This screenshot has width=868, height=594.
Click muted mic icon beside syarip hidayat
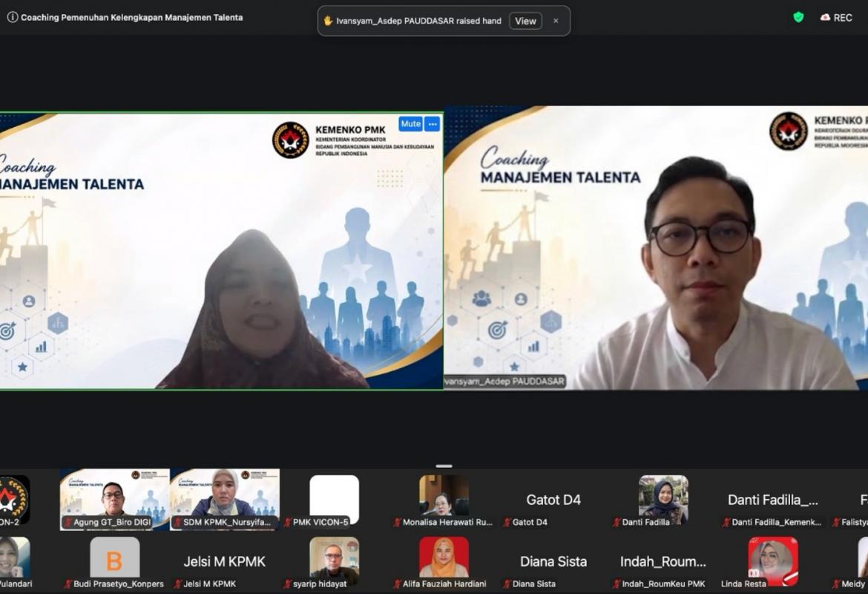click(x=287, y=584)
